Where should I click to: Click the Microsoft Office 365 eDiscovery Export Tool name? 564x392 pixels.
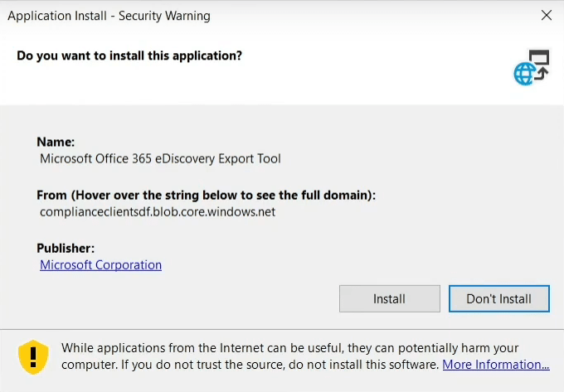coord(160,158)
